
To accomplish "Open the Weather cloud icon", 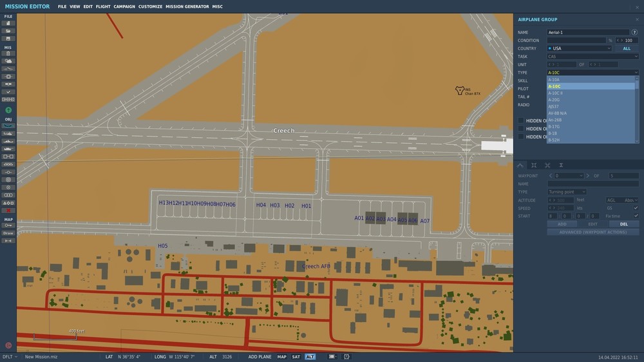I will 8,61.
